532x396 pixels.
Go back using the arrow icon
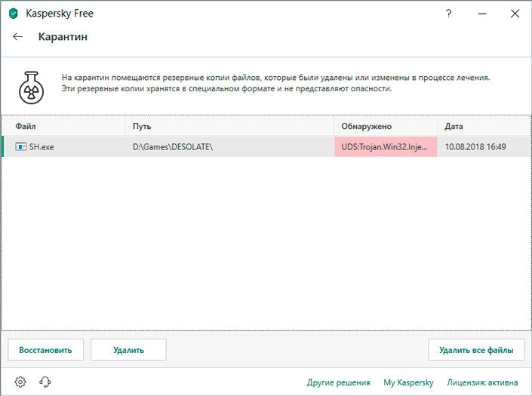pyautogui.click(x=17, y=37)
